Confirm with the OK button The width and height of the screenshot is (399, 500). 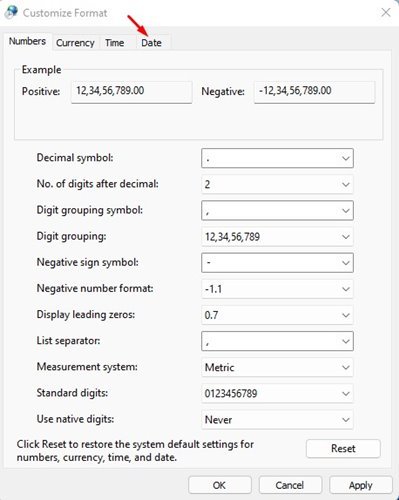click(x=220, y=485)
